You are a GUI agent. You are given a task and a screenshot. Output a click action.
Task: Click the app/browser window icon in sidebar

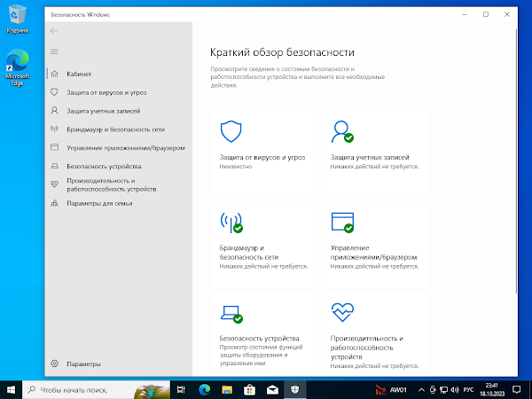pos(54,147)
